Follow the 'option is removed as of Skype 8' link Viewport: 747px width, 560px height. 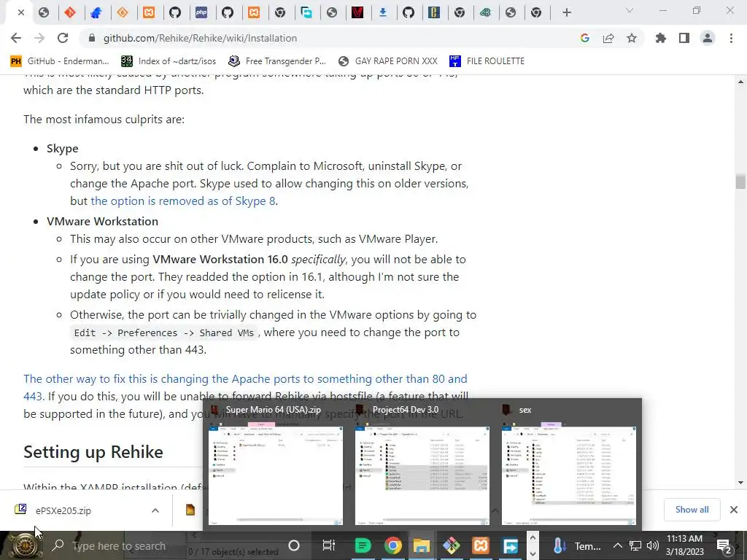[x=183, y=201]
